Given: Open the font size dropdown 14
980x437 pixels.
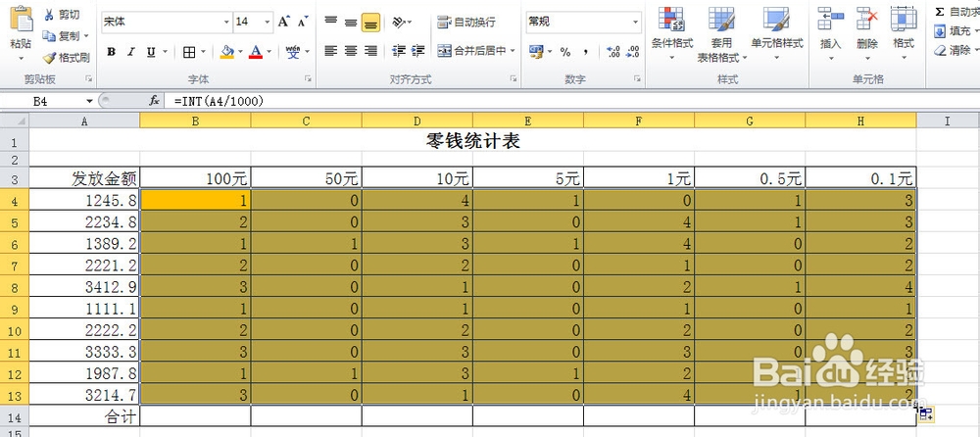Looking at the screenshot, I should click(x=269, y=22).
